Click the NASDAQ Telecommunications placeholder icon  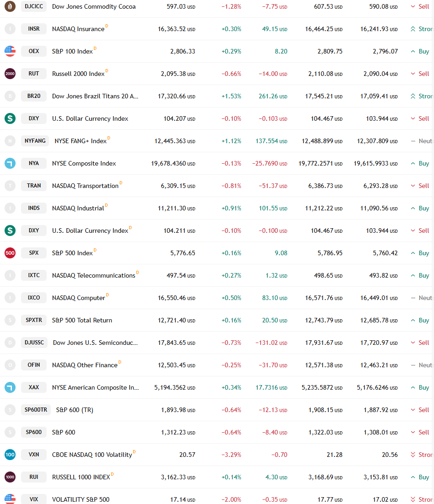[10, 275]
